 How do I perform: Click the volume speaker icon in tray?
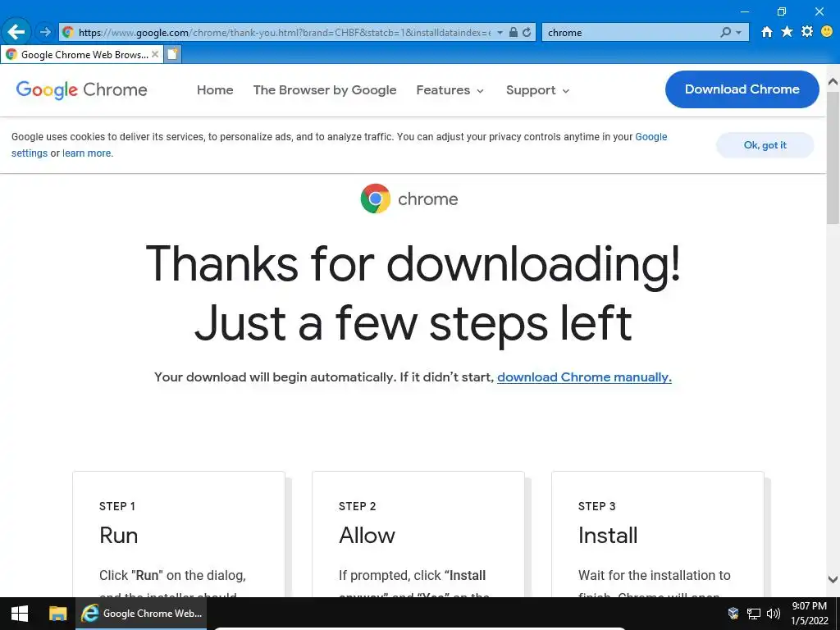(774, 614)
